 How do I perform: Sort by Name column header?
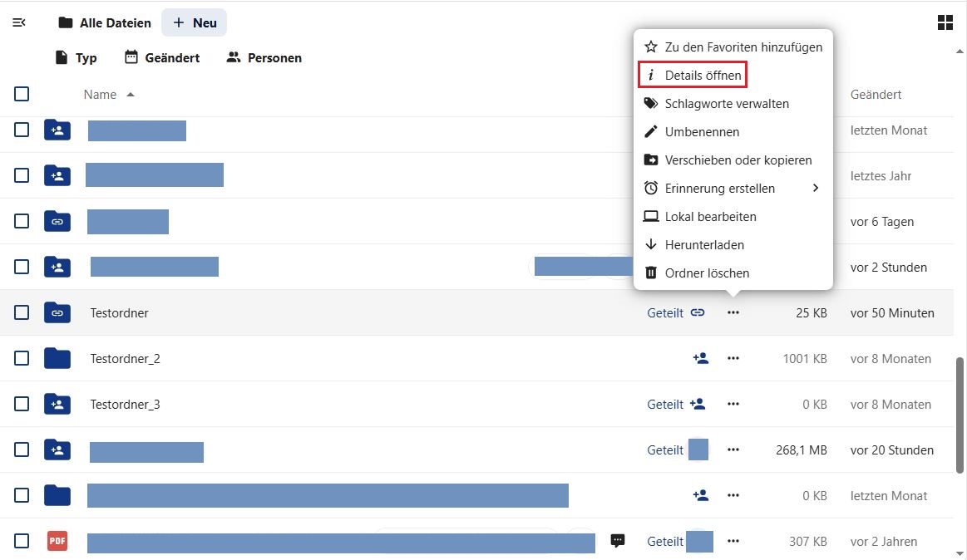pyautogui.click(x=101, y=95)
